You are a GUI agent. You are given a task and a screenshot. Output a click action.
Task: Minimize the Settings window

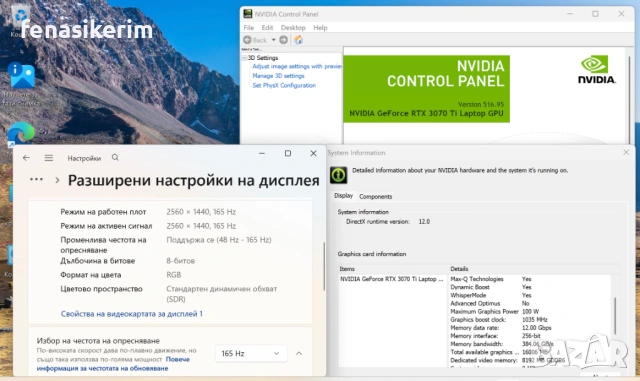[x=262, y=154]
